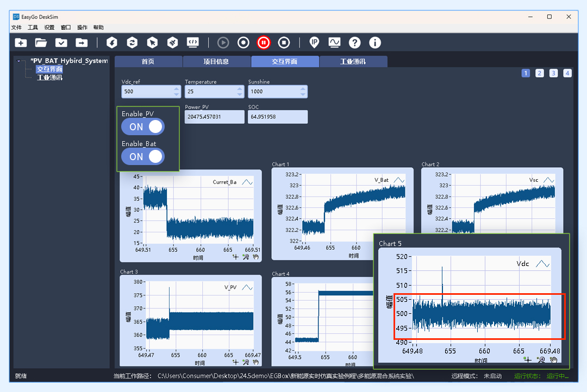Open a project with the open-folder icon
The width and height of the screenshot is (587, 392).
[x=41, y=43]
